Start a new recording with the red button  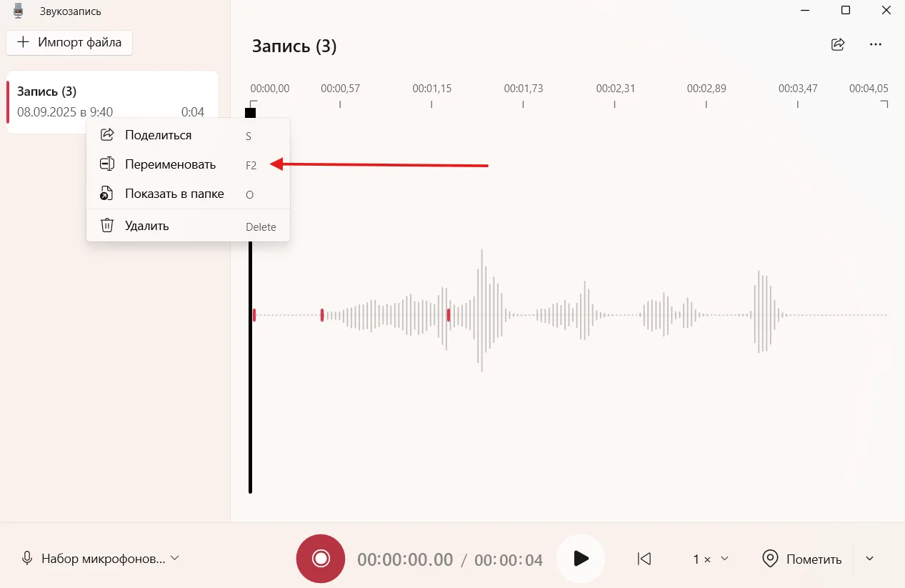(x=321, y=559)
